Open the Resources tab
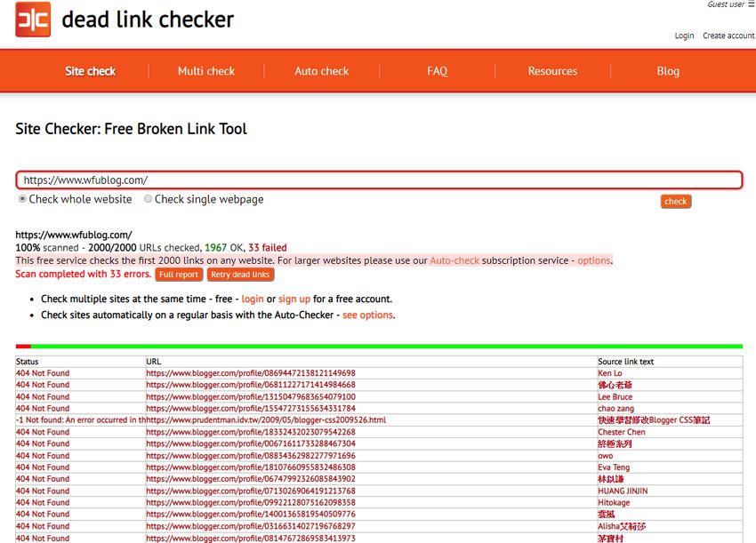756x543 pixels. [x=552, y=71]
